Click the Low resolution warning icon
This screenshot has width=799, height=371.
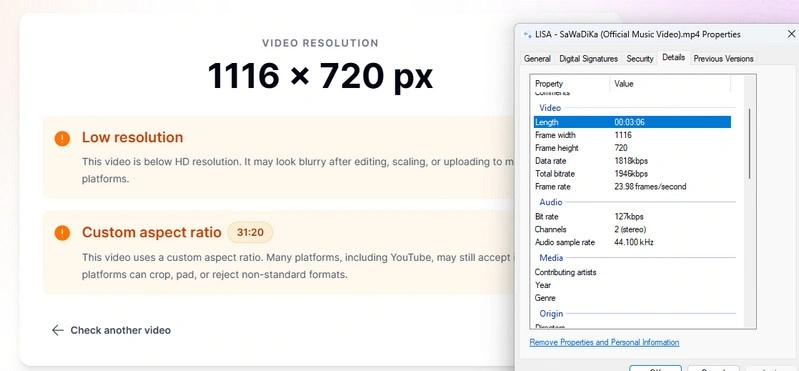tap(62, 138)
